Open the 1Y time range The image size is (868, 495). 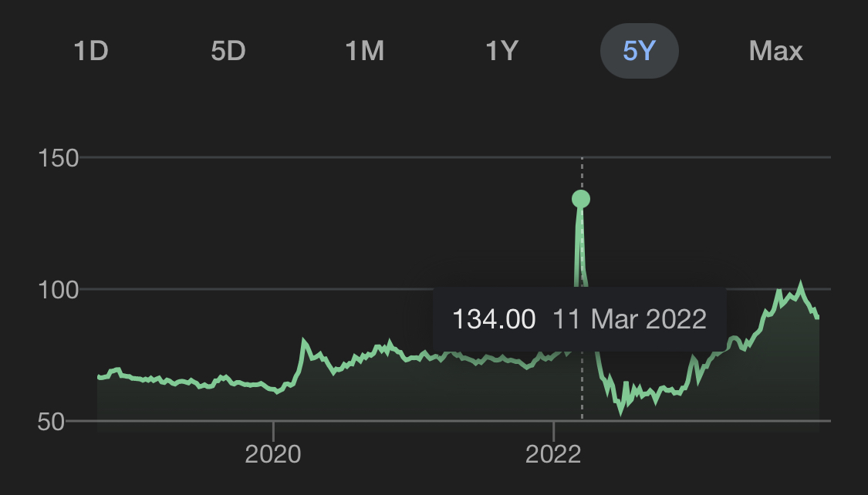502,51
